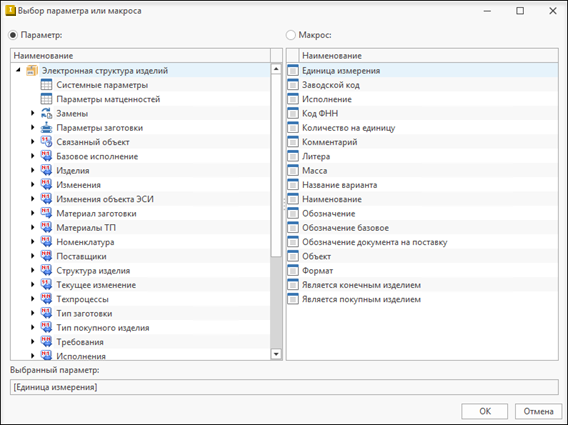The height and width of the screenshot is (425, 568).
Task: Click the Системные параметры table icon
Action: pos(46,85)
